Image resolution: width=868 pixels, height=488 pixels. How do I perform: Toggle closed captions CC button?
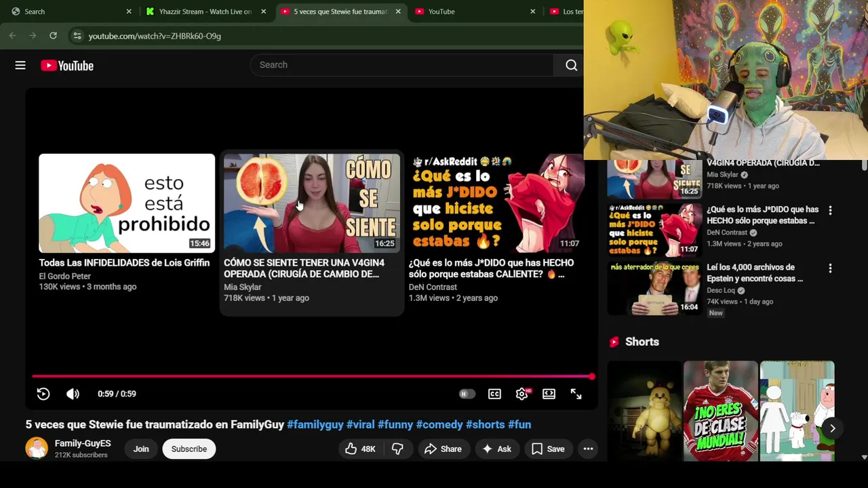[x=494, y=394]
